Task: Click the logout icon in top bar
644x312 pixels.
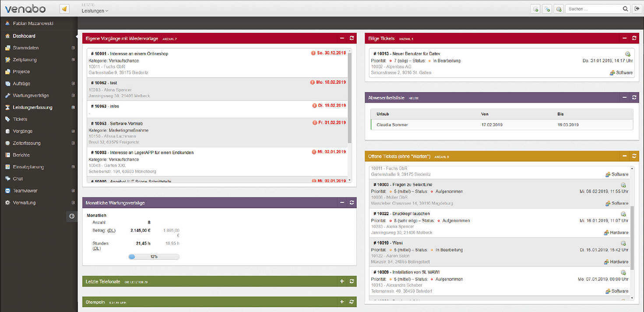Action: click(637, 9)
